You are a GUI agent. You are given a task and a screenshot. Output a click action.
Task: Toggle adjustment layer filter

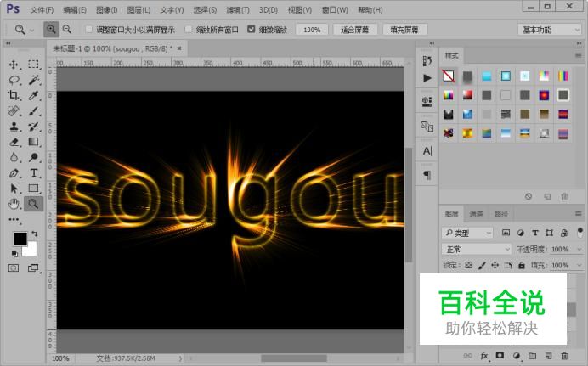(x=521, y=233)
